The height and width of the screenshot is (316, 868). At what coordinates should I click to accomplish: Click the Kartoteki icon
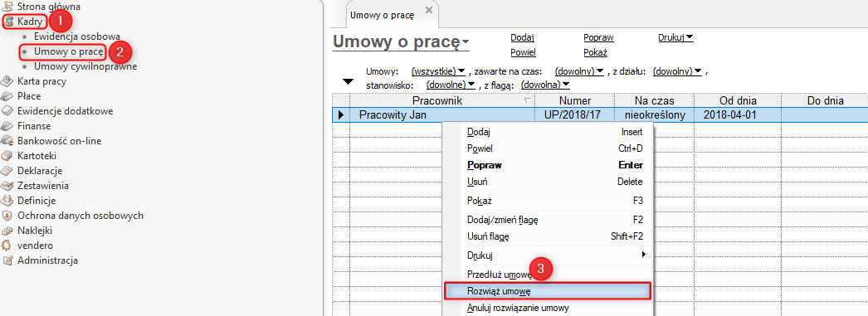(7, 156)
